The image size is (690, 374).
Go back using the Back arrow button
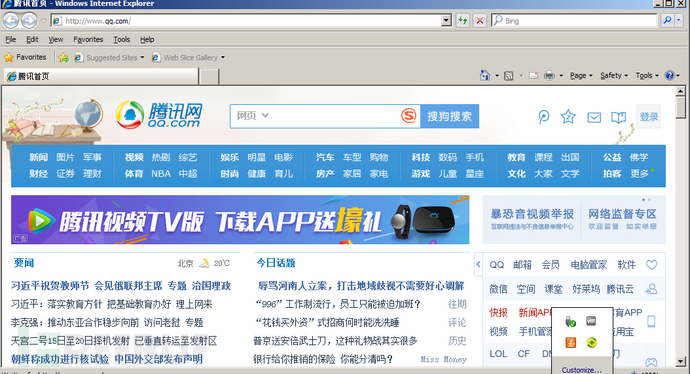(11, 20)
